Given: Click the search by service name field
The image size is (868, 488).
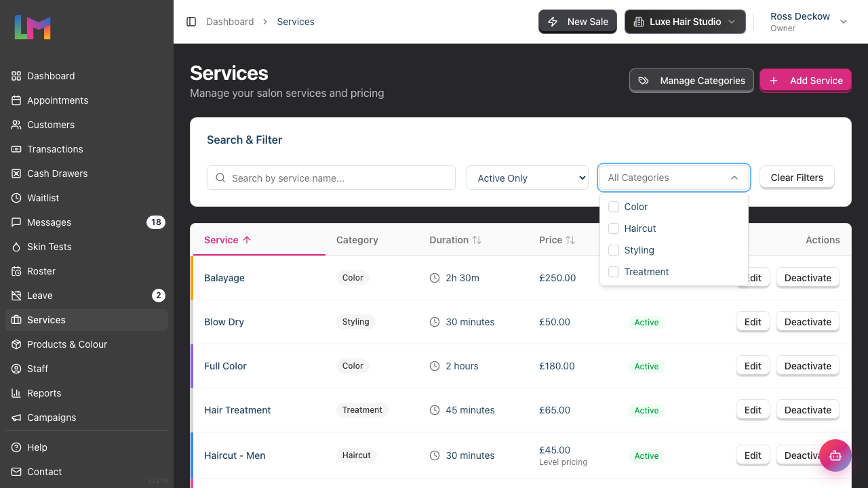Looking at the screenshot, I should point(331,178).
